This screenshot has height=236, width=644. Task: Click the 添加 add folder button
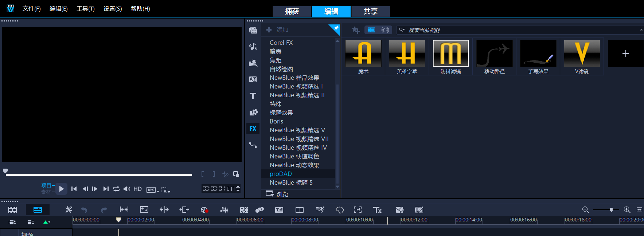pos(277,30)
